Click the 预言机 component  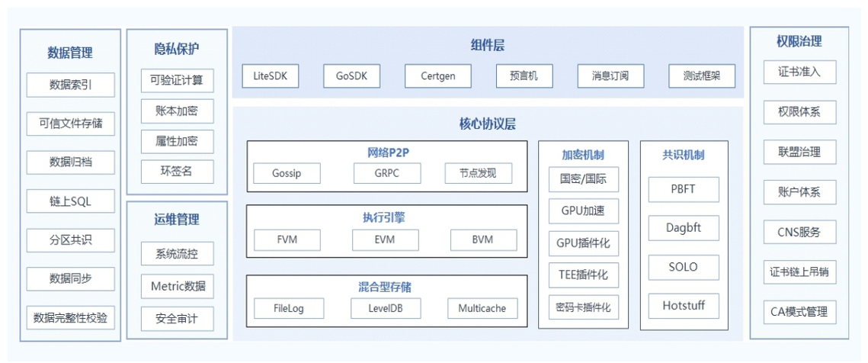pyautogui.click(x=524, y=76)
